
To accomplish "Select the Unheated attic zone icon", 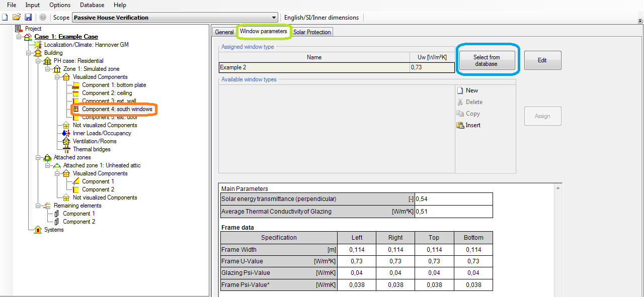I will [57, 165].
